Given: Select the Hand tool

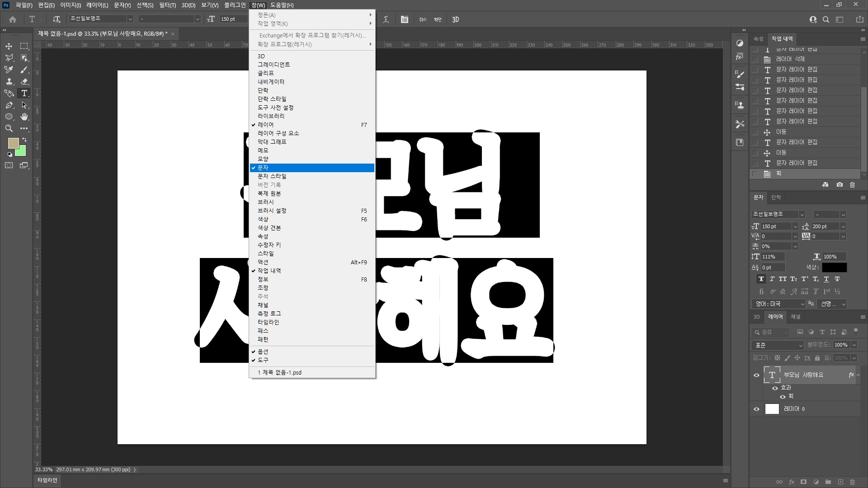Looking at the screenshot, I should click(x=24, y=117).
